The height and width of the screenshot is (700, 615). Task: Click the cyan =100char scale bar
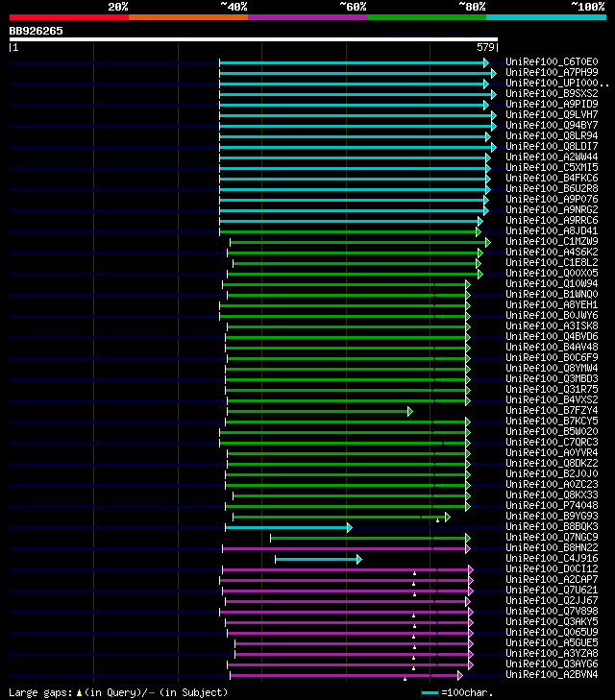point(430,693)
